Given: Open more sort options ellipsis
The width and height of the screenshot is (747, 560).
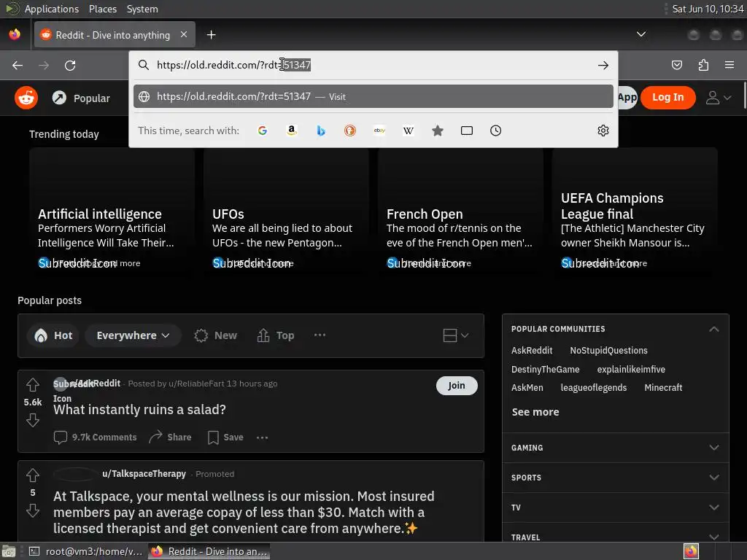Looking at the screenshot, I should (x=320, y=335).
